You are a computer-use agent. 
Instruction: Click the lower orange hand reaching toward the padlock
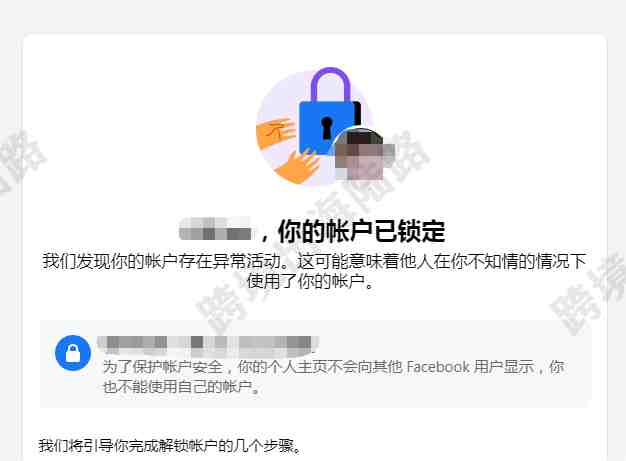[x=297, y=165]
